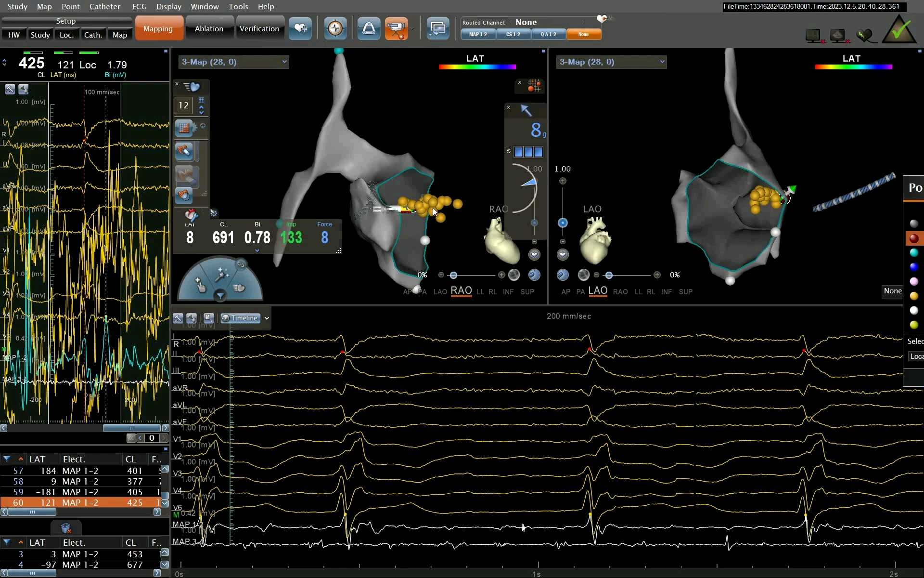Click the eraser tool icon in left map panel
This screenshot has width=924, height=578.
click(x=184, y=151)
